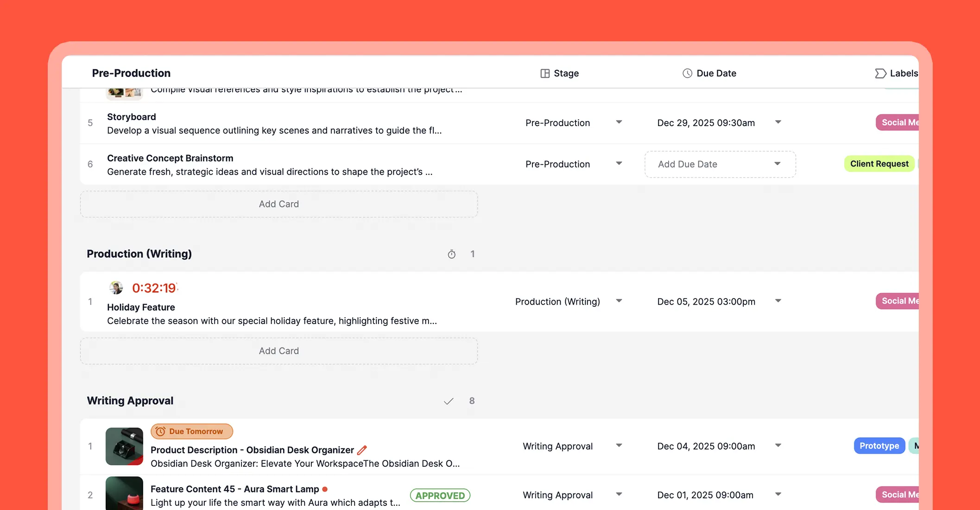The image size is (980, 510).
Task: Click the Obsidian Desk Organizer thumbnail
Action: [124, 446]
